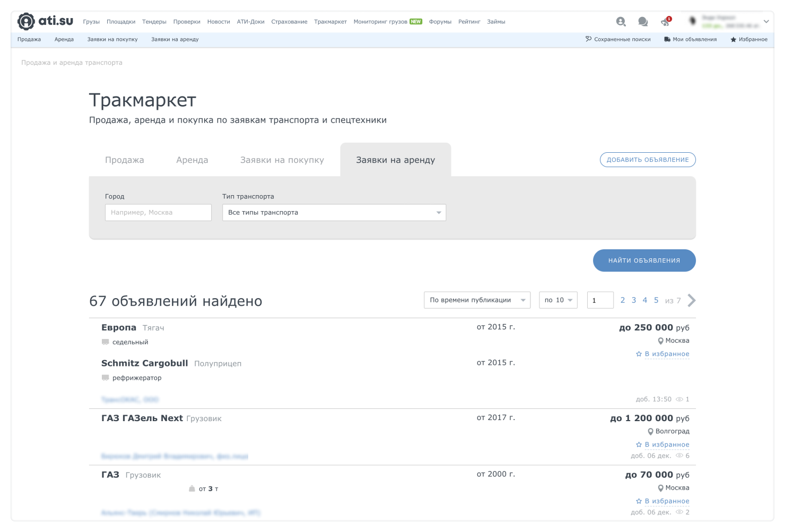Open the По времени публикации sort dropdown
This screenshot has width=785, height=532.
[477, 300]
